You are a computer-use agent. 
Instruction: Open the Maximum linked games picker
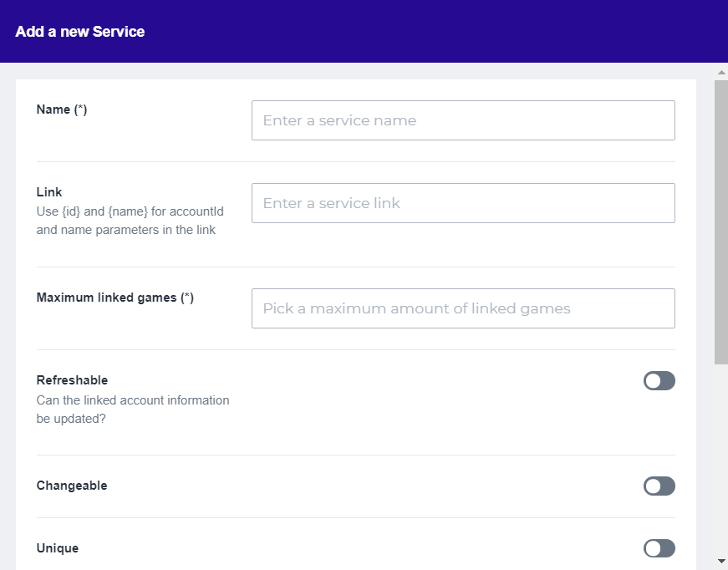[463, 308]
